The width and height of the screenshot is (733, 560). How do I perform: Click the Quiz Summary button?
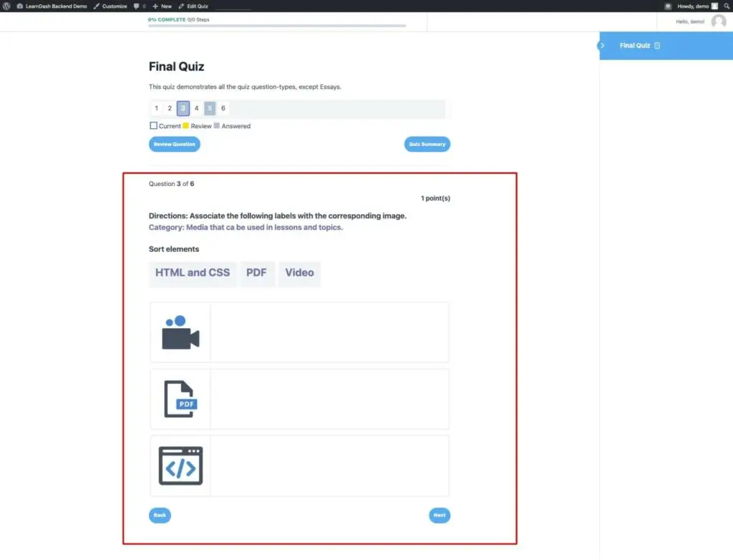coord(427,144)
